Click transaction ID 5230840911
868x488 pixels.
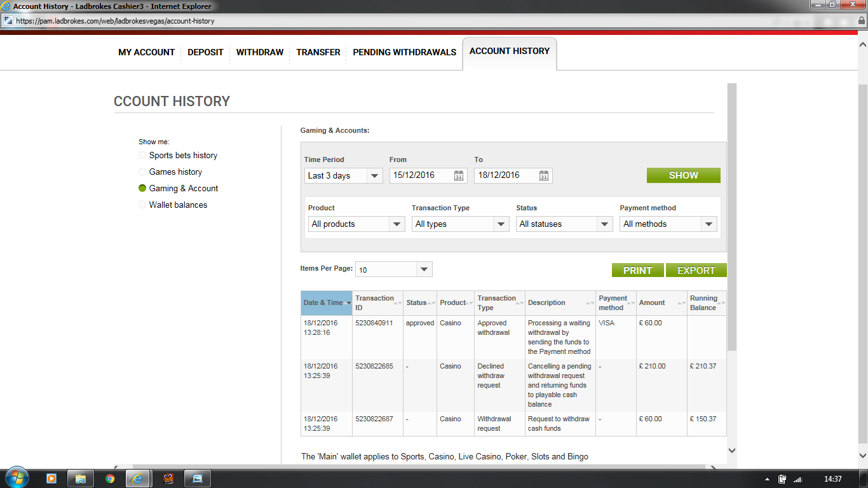[374, 323]
